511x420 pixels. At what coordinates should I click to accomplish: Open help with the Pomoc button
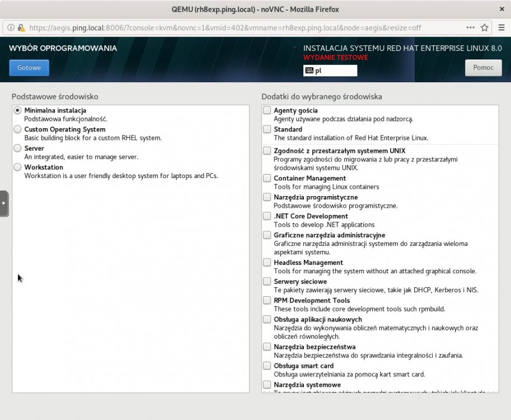pos(483,68)
